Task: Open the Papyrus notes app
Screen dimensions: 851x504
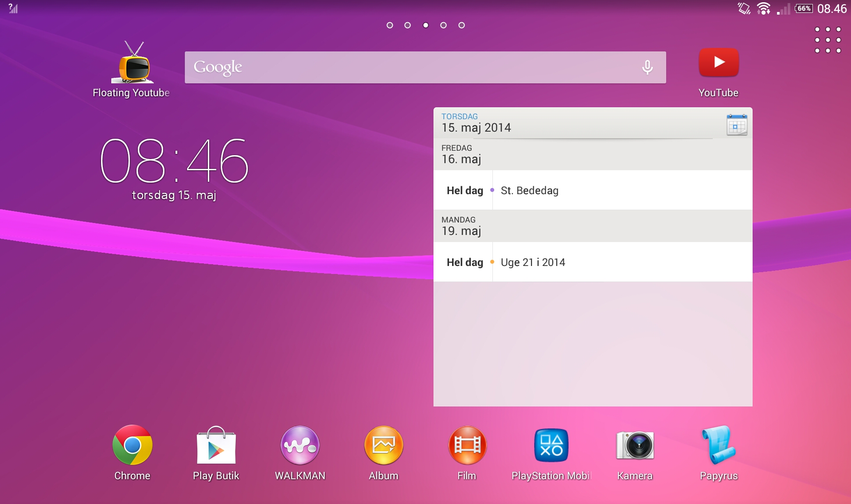Action: pos(718,446)
